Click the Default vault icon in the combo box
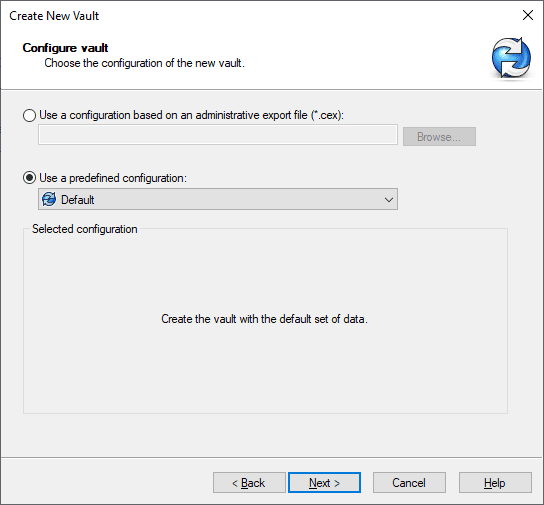The height and width of the screenshot is (505, 544). [x=49, y=199]
